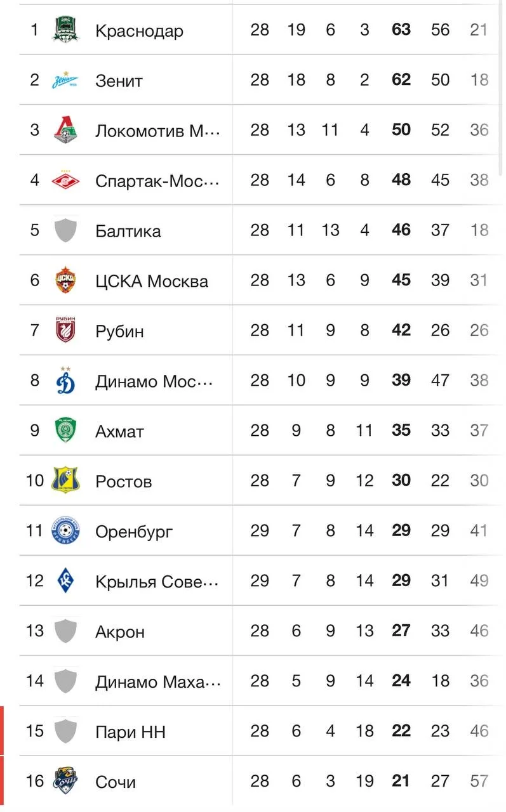This screenshot has height=812, width=506.
Task: Select the Ахмат green crest icon
Action: tap(66, 431)
